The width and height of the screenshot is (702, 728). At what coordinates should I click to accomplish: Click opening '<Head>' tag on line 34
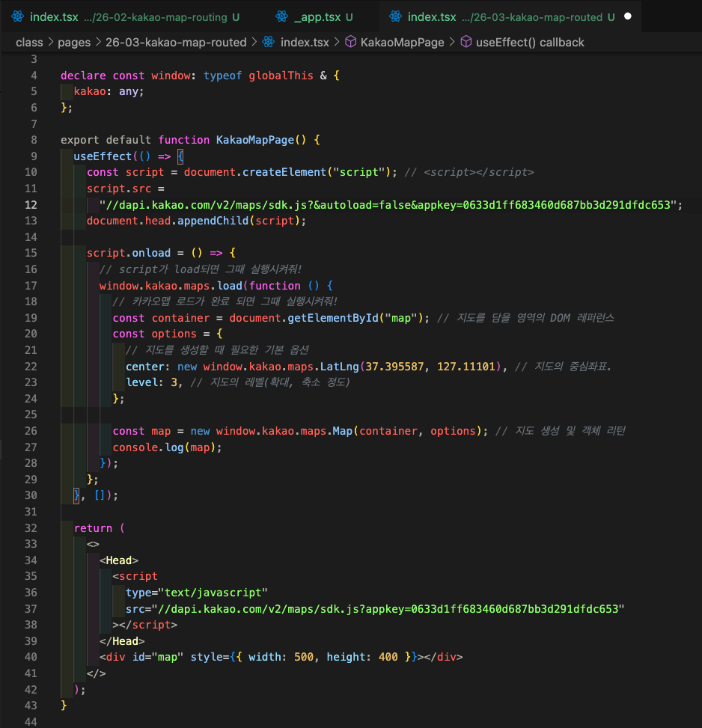pos(119,560)
